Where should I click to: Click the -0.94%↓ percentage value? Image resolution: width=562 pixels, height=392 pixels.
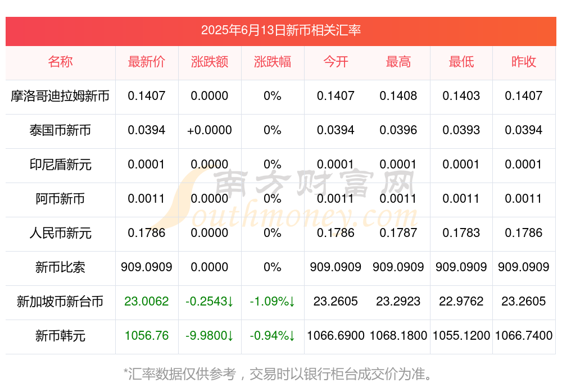[x=273, y=336]
